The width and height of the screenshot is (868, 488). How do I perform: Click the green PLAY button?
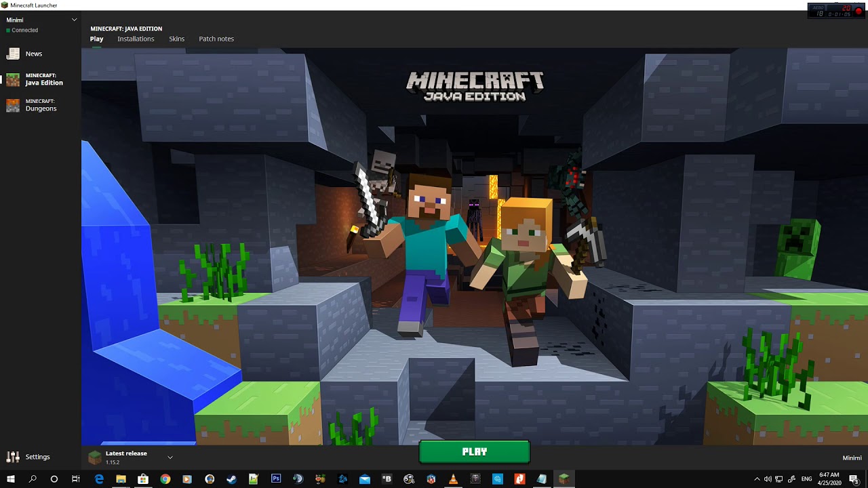click(475, 452)
